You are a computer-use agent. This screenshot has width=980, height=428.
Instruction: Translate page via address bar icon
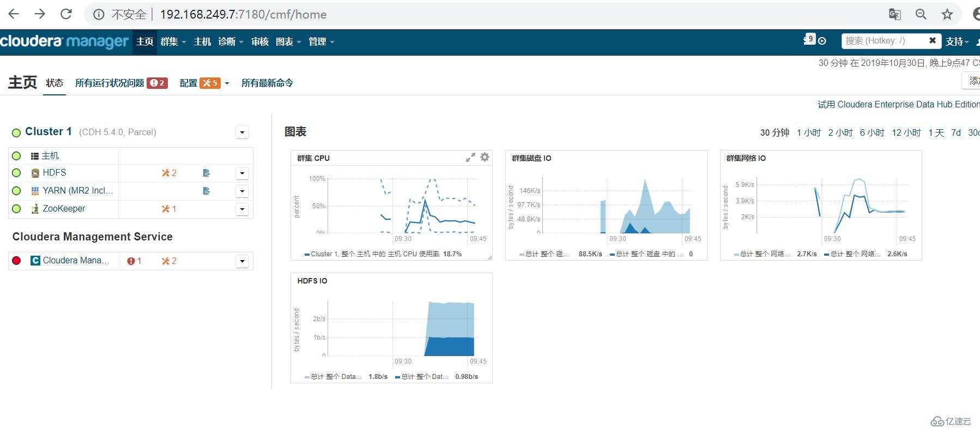894,15
